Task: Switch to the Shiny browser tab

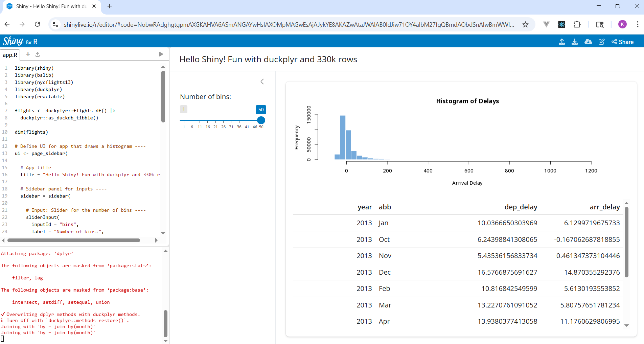Action: (x=51, y=6)
